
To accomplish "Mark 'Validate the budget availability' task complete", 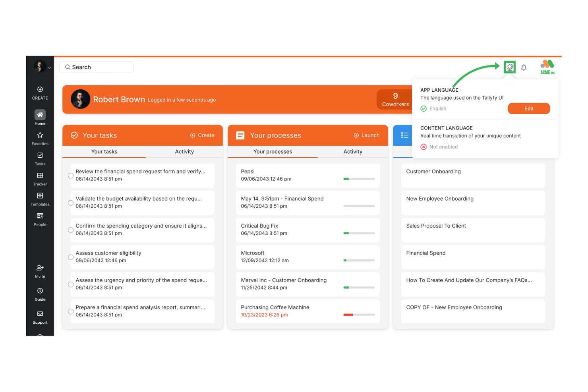I will (71, 203).
